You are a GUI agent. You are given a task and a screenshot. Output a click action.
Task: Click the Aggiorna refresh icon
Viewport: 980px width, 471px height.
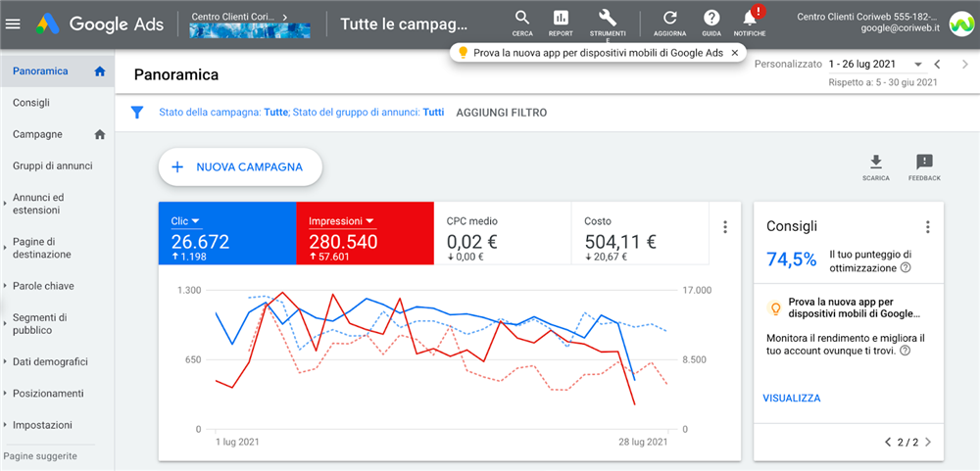[x=670, y=24]
